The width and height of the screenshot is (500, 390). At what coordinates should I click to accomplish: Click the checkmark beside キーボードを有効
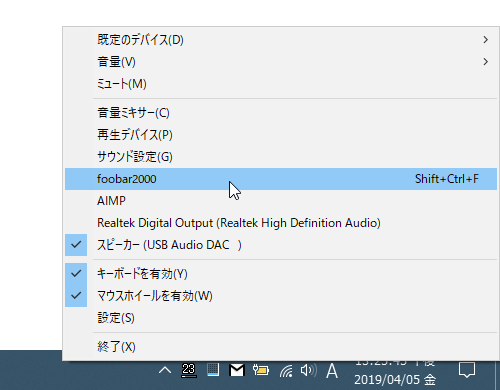click(76, 274)
